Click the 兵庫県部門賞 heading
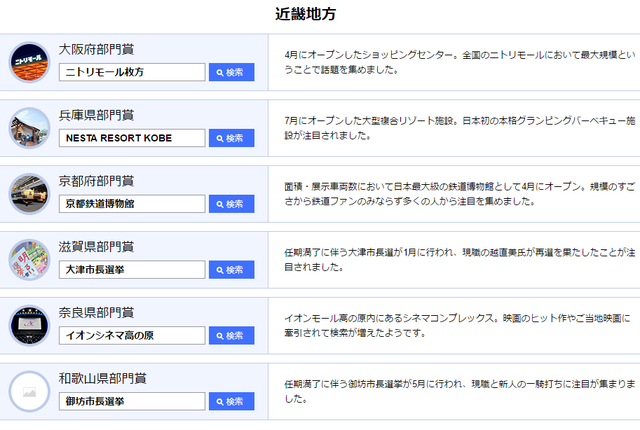640x430 pixels. point(96,115)
